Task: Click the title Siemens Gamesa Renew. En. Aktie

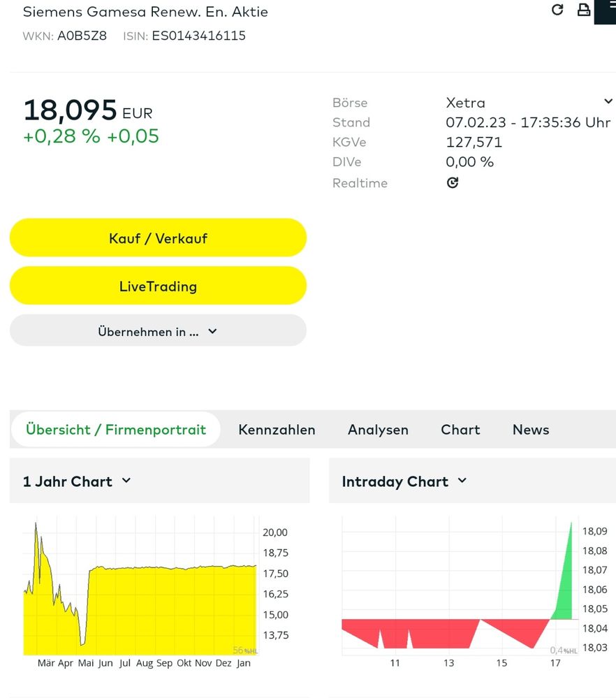Action: pyautogui.click(x=145, y=12)
